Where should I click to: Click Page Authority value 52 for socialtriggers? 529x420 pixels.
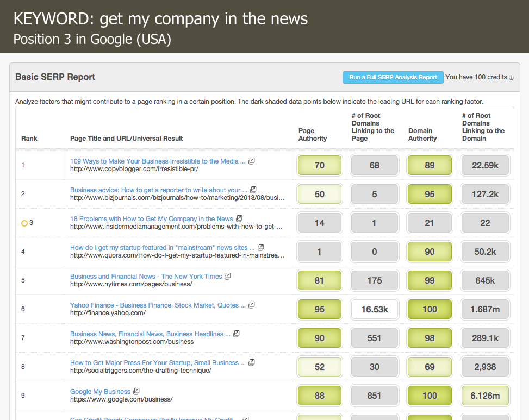(320, 367)
